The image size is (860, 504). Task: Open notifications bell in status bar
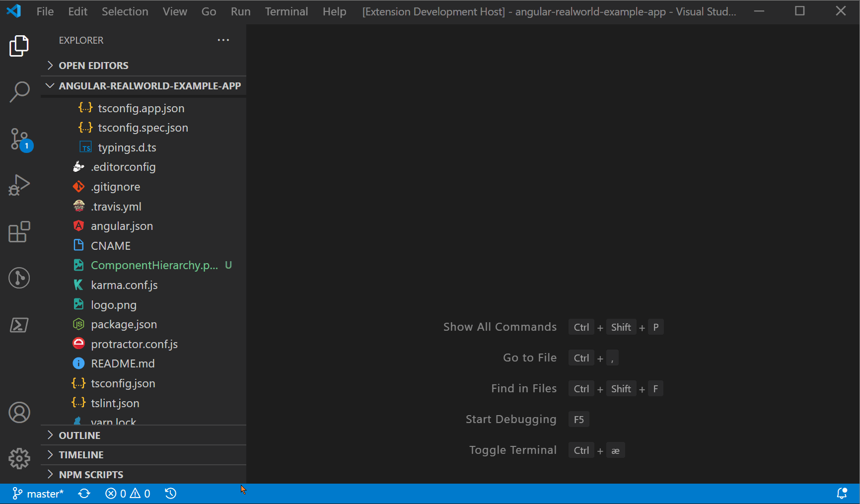coord(842,494)
